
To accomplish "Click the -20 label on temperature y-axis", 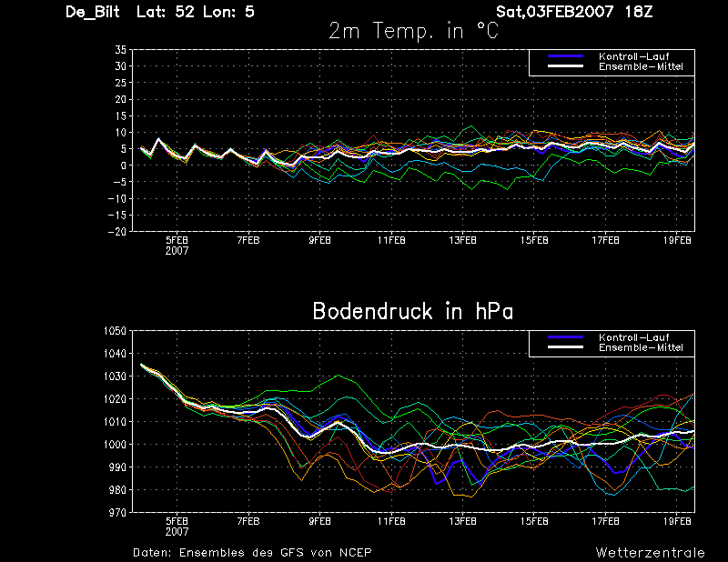I will [x=117, y=232].
